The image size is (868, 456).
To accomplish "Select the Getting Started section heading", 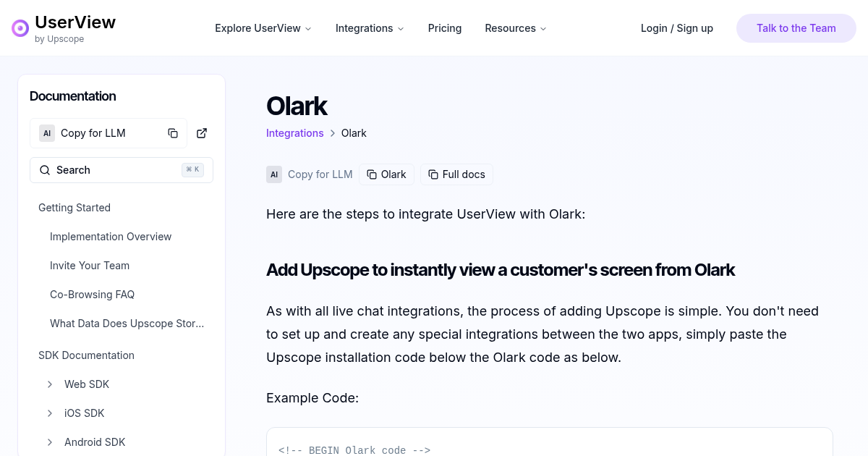I will click(x=75, y=208).
